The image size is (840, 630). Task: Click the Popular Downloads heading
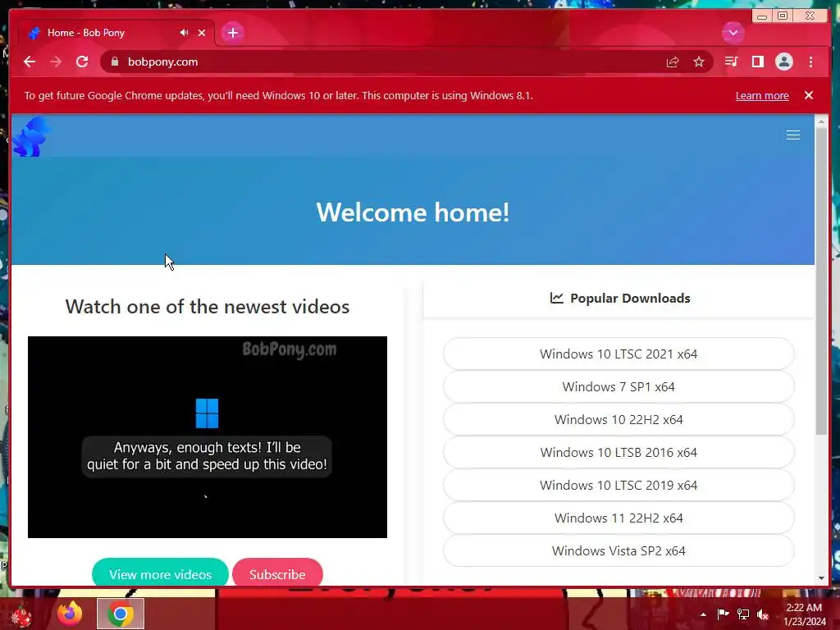620,299
